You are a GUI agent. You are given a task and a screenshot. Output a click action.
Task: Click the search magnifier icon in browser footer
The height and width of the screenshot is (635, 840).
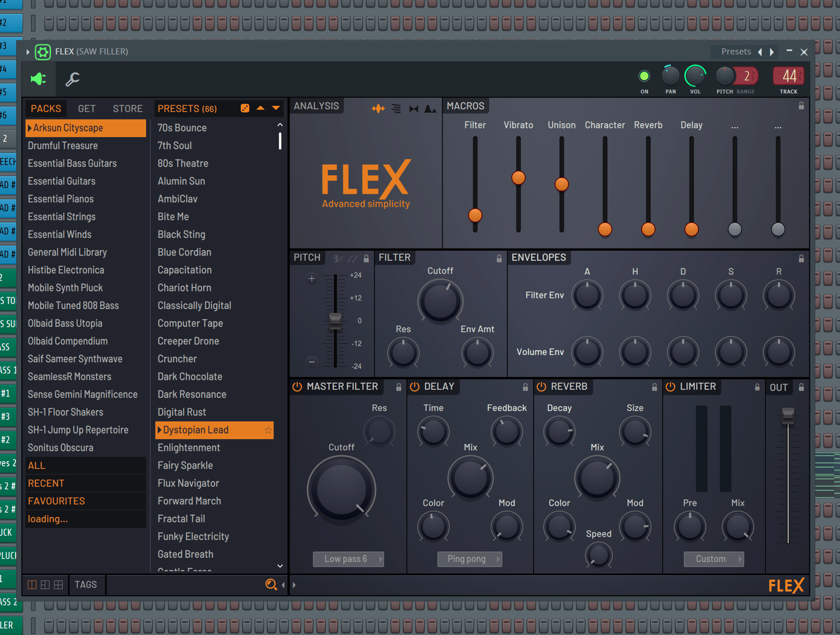[271, 585]
